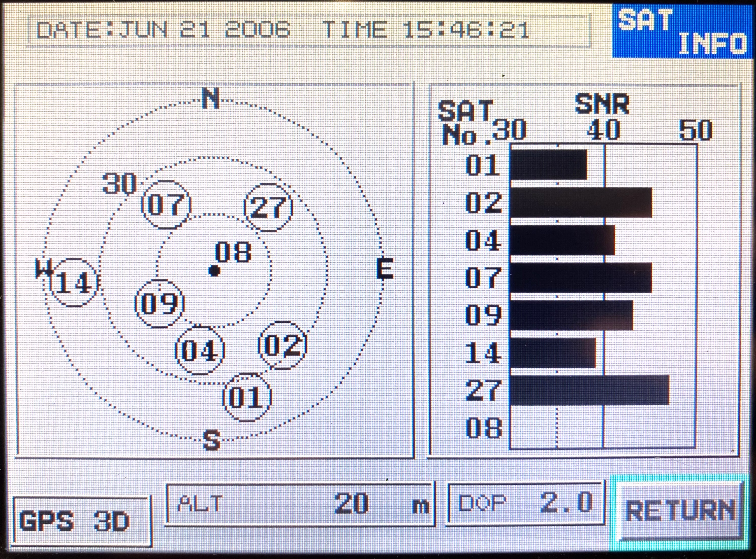
Task: Tap satellite 08 label near center dot
Action: (x=233, y=252)
